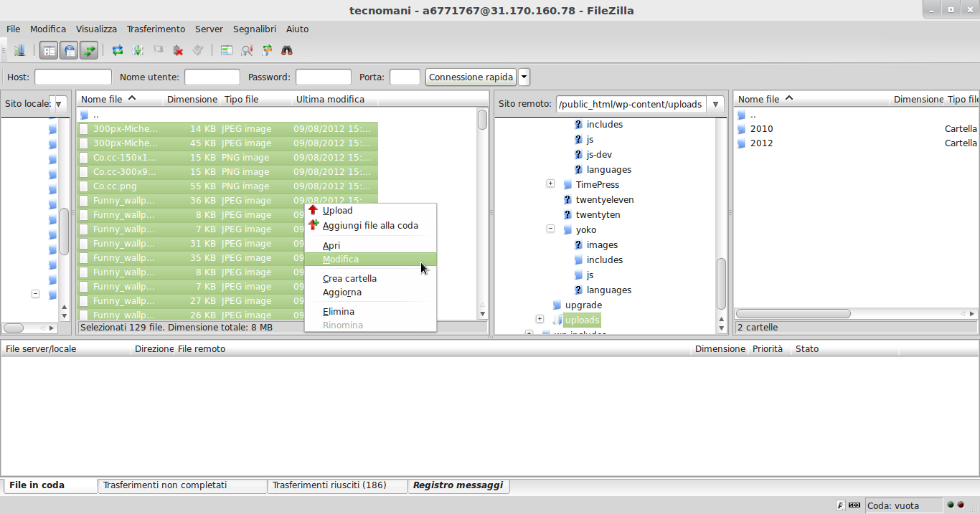
Task: Click the folder icon beside twentyeleven
Action: (x=567, y=199)
